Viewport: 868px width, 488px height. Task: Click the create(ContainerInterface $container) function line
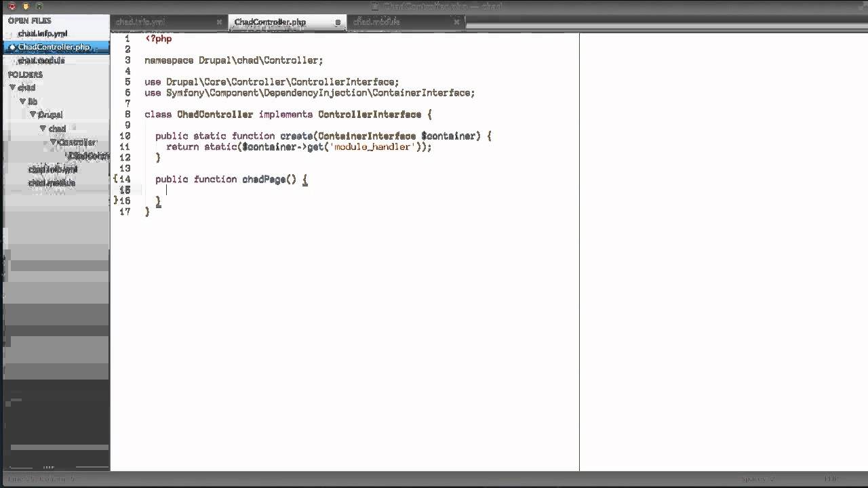point(323,136)
